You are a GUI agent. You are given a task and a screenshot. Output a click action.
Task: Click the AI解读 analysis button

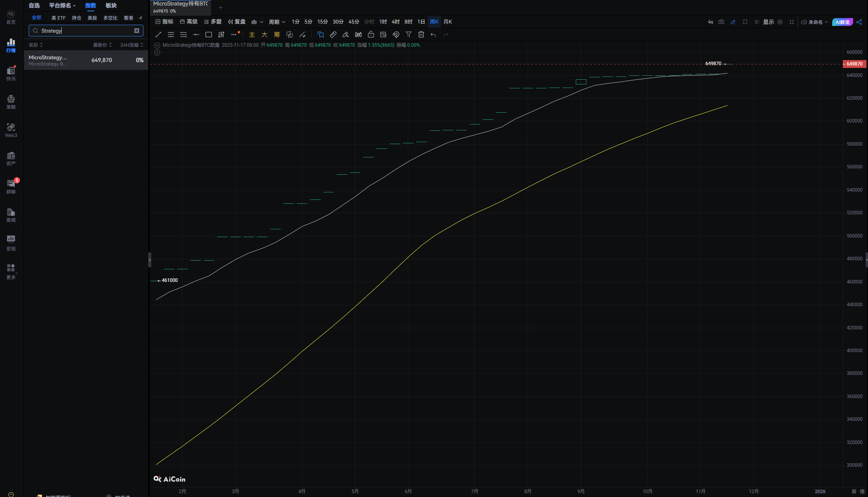pyautogui.click(x=842, y=22)
